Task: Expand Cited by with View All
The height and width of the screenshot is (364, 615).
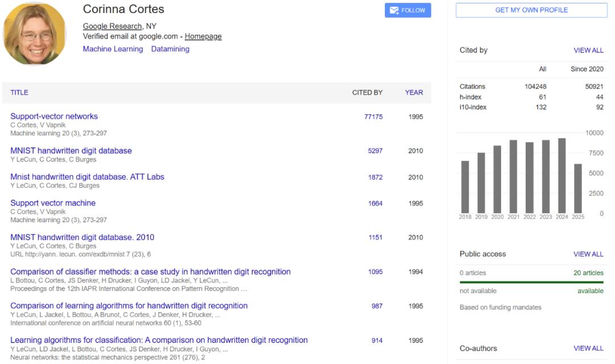Action: point(588,51)
